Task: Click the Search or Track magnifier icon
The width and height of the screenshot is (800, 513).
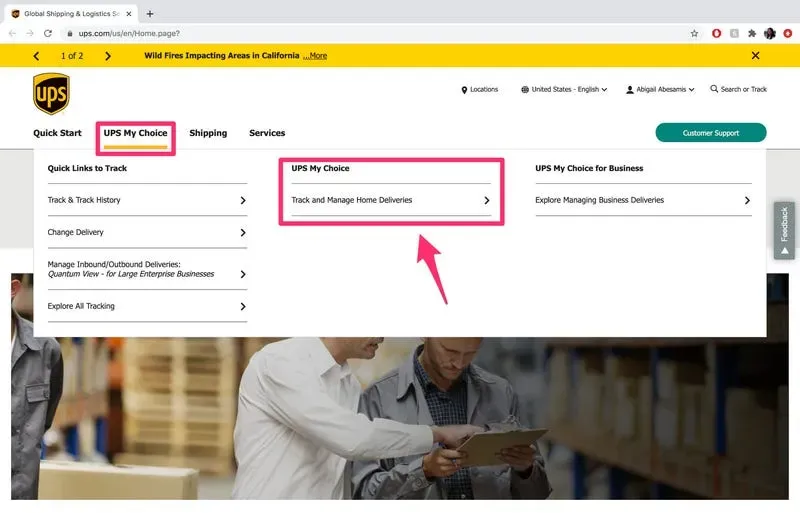Action: (x=714, y=89)
